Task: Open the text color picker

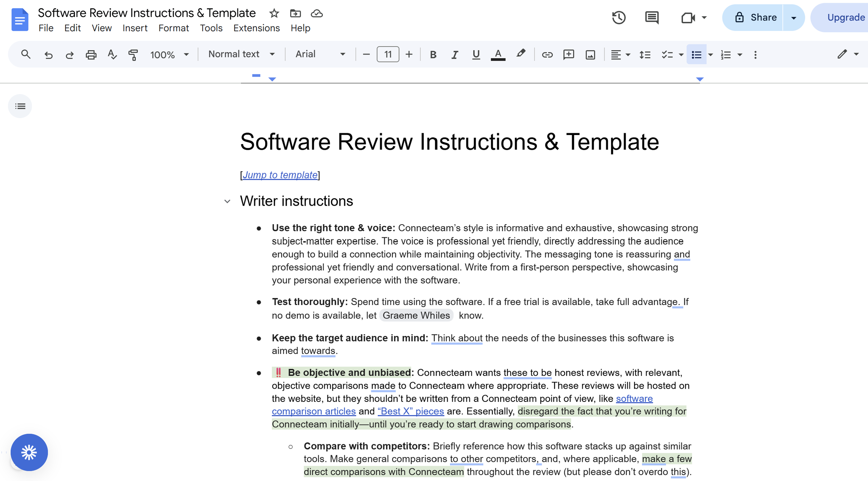Action: (498, 54)
